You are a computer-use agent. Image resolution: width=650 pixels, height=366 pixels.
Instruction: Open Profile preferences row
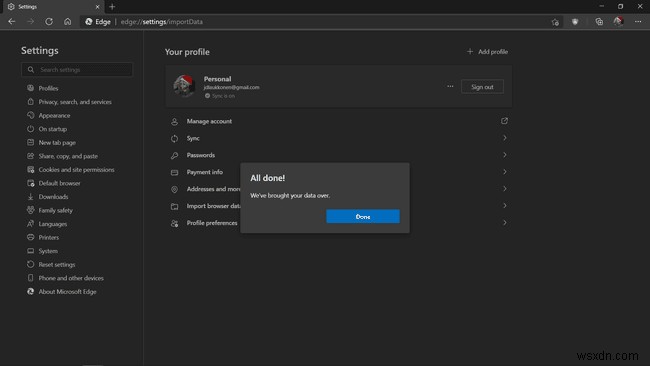point(338,223)
